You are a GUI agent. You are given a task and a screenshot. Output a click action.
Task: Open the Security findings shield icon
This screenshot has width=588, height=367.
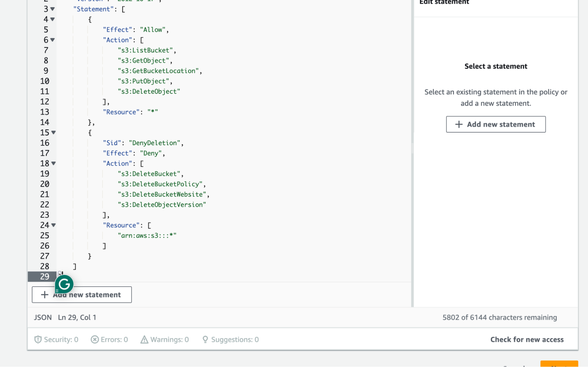(x=38, y=340)
